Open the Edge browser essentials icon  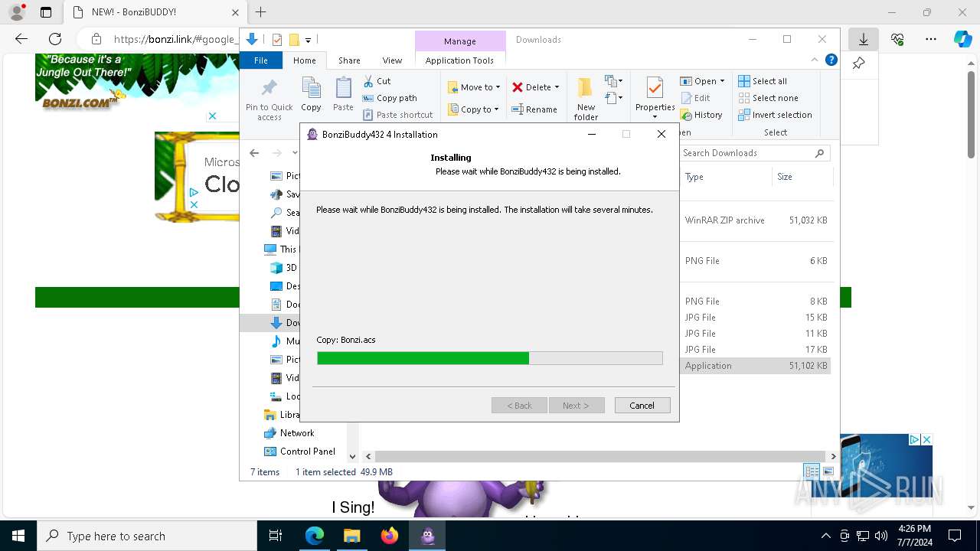pos(897,39)
